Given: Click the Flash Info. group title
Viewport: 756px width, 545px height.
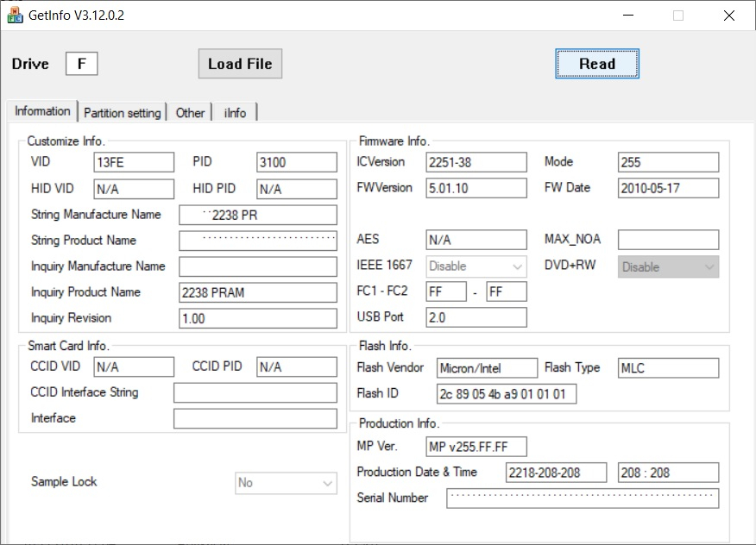Looking at the screenshot, I should coord(384,346).
